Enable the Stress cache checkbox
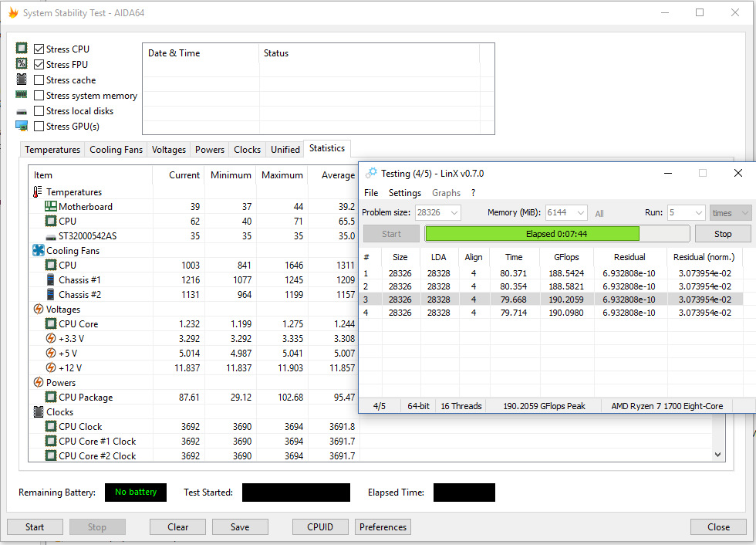The height and width of the screenshot is (545, 756). tap(39, 80)
